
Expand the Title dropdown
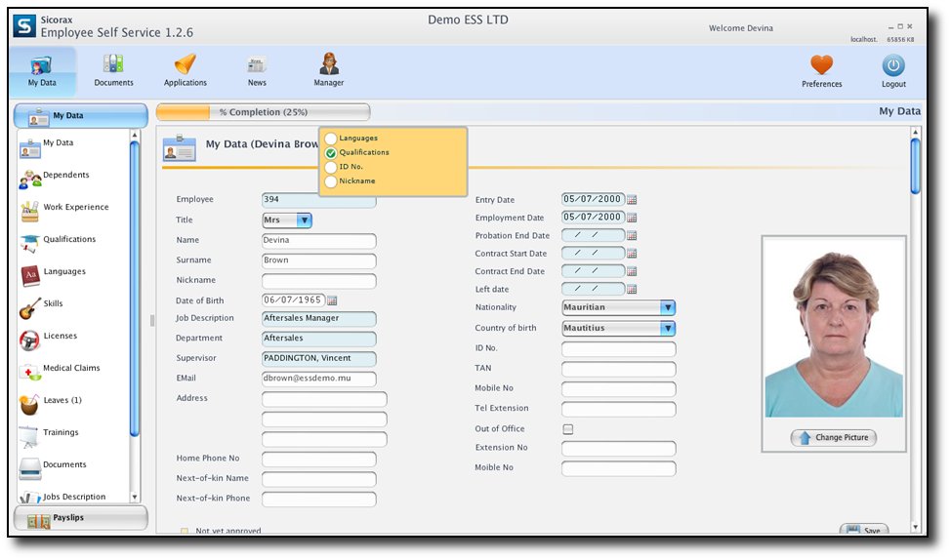305,220
